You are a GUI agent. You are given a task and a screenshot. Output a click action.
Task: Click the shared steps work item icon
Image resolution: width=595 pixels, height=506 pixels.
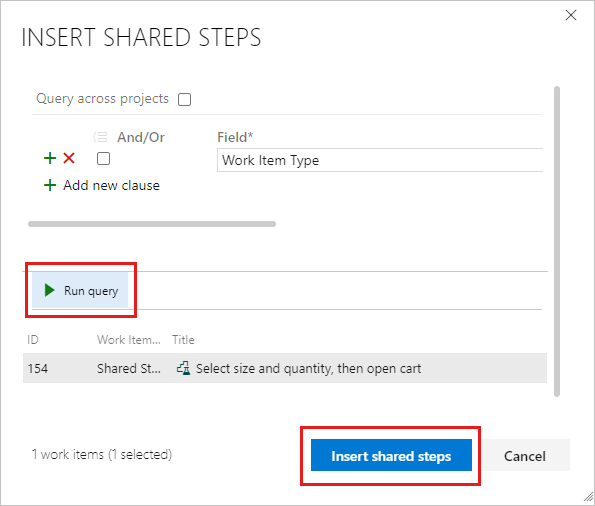point(184,368)
